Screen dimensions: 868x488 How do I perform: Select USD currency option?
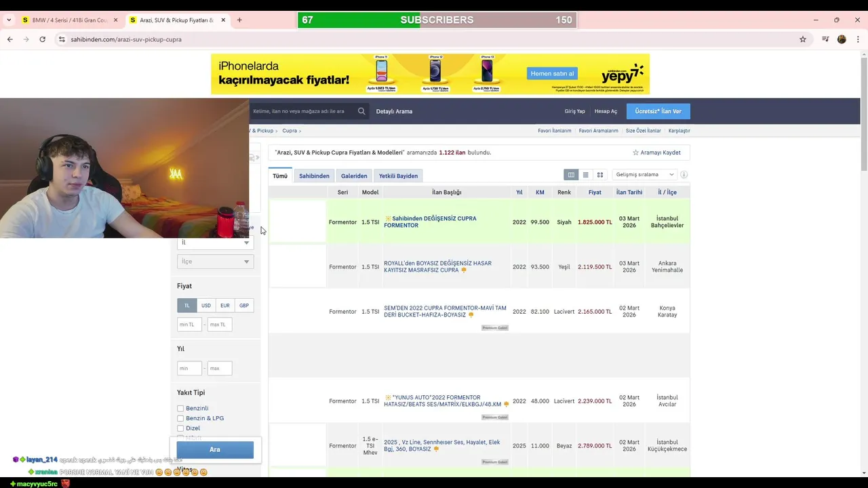click(x=206, y=306)
